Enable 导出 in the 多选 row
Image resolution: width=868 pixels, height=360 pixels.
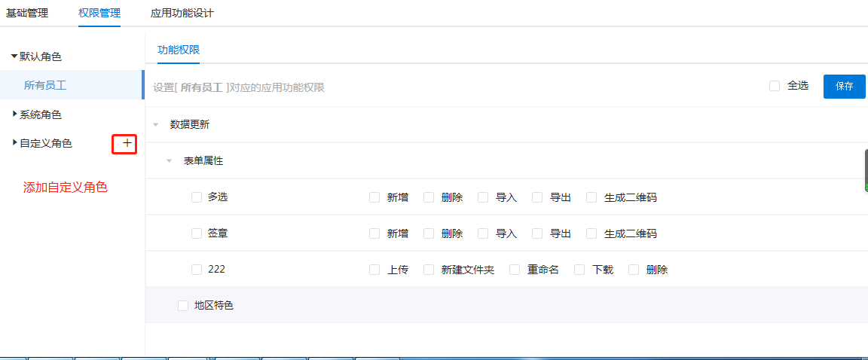tap(537, 197)
